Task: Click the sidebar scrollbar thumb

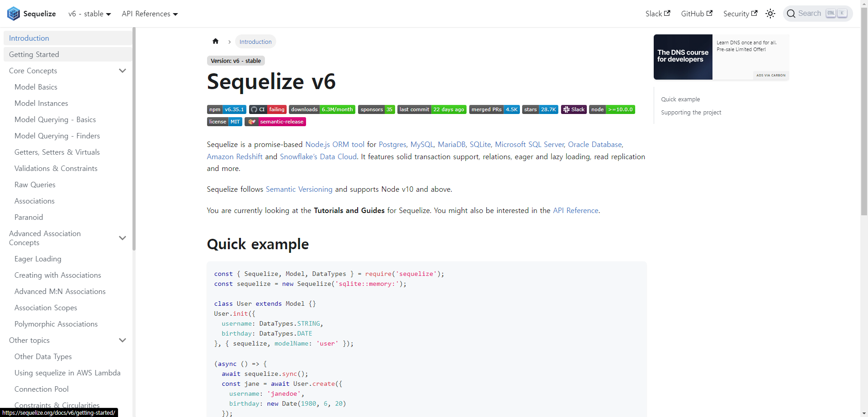Action: [134, 138]
